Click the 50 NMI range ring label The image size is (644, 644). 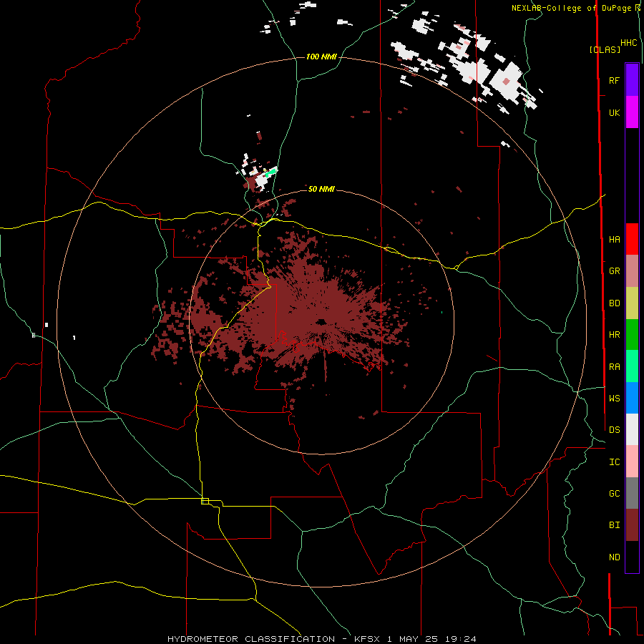coord(321,189)
